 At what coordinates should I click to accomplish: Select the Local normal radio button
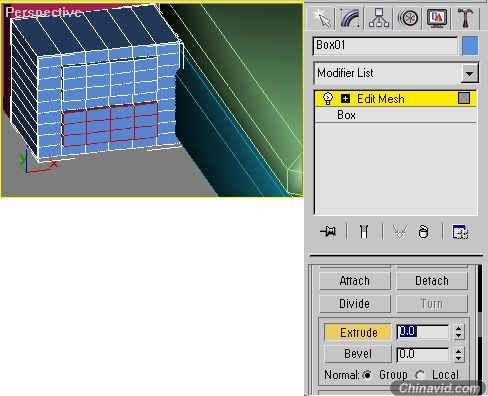(x=420, y=375)
